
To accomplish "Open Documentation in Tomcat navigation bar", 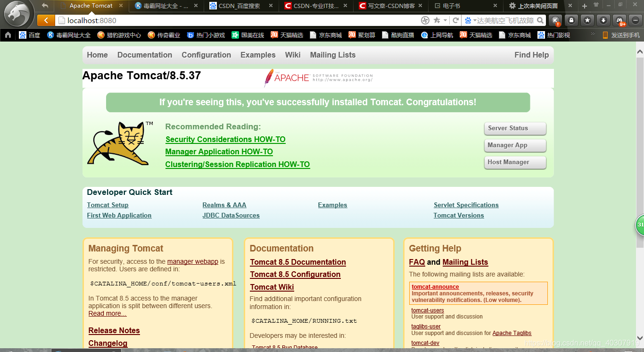I will 145,55.
